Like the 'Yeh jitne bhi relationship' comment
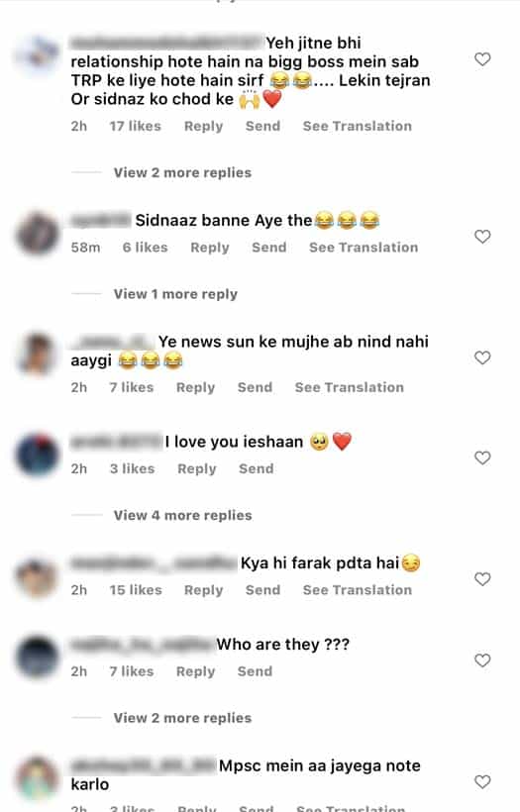This screenshot has height=812, width=520. pyautogui.click(x=482, y=59)
